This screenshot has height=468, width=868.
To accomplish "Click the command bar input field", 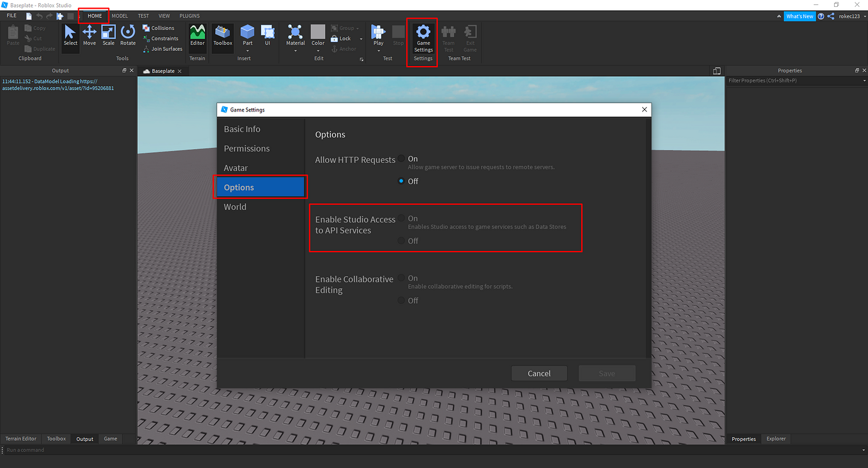I will [x=126, y=450].
